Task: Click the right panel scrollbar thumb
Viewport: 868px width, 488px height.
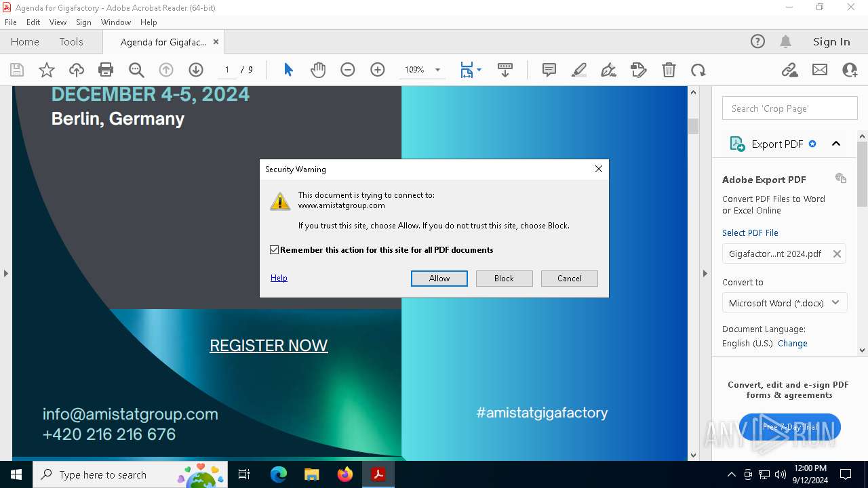Action: [x=863, y=174]
